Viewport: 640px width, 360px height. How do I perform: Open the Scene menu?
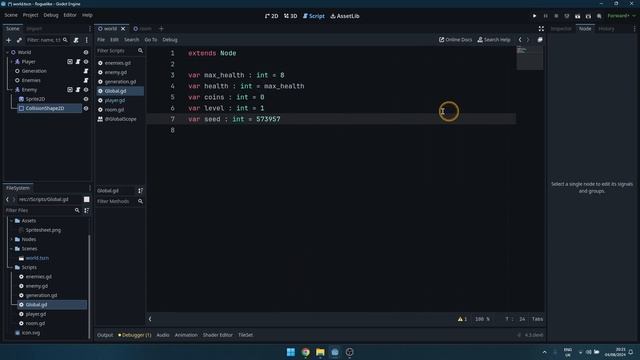11,15
